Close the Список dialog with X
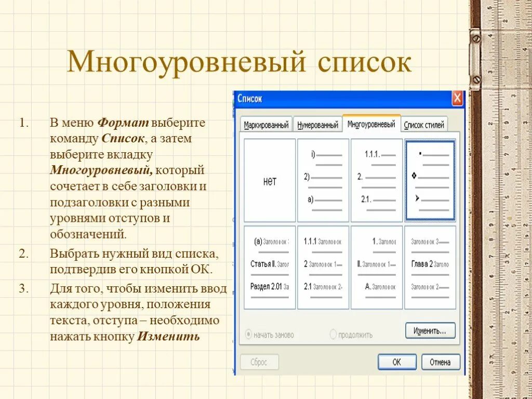 457,98
